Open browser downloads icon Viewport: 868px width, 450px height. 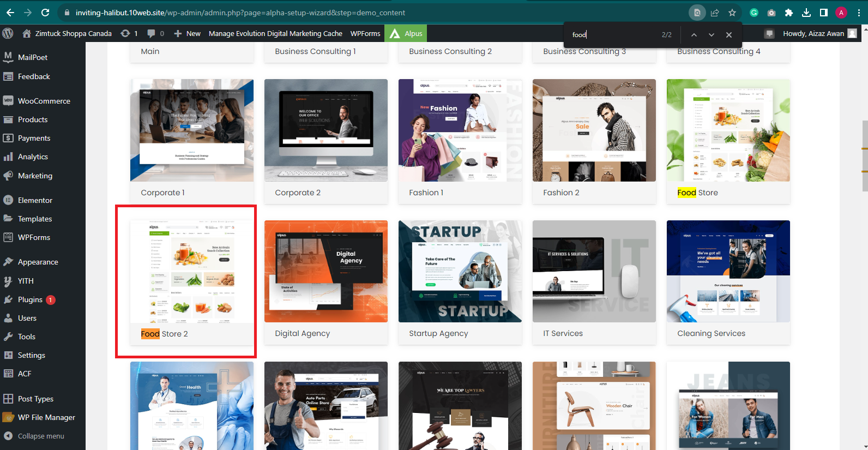[806, 13]
